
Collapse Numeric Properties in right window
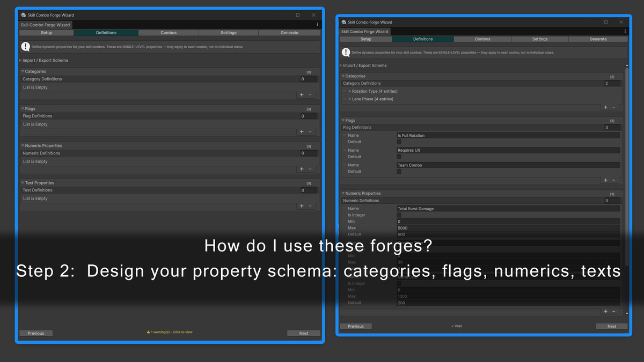coord(343,194)
